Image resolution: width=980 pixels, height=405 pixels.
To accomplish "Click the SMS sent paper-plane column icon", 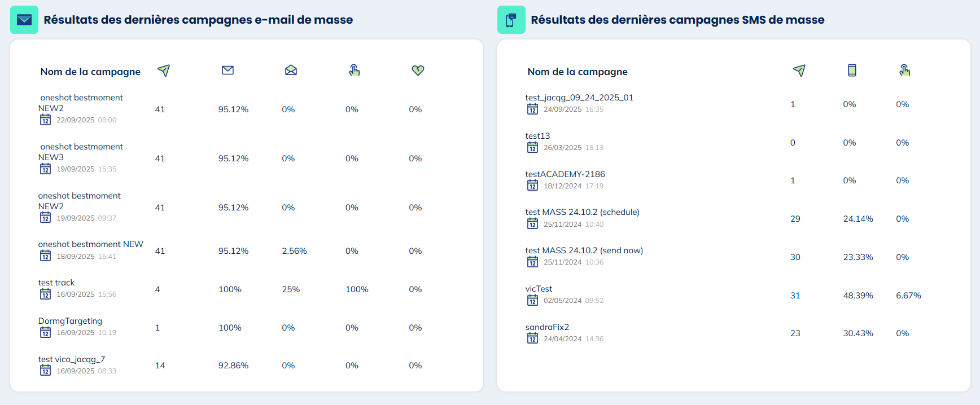I will coord(799,71).
